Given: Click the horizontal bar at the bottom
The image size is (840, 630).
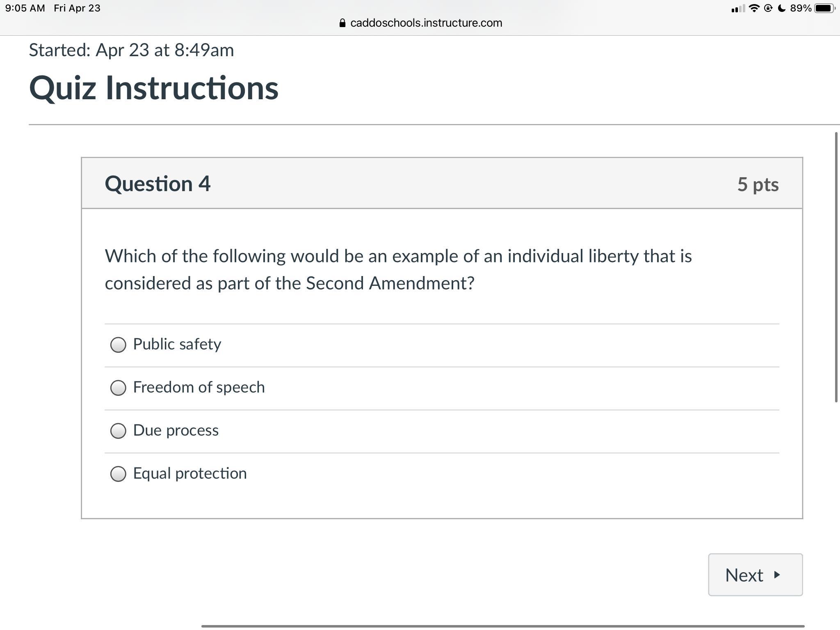Looking at the screenshot, I should [502, 626].
